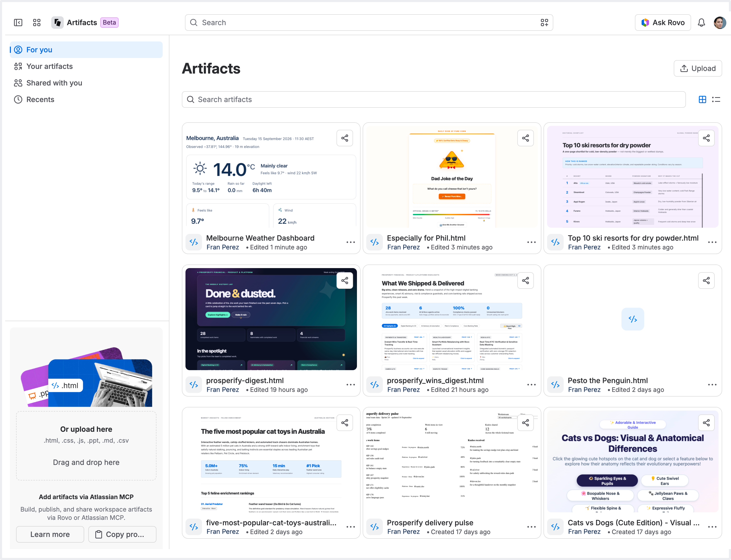The width and height of the screenshot is (731, 560).
Task: Share Top 10 ski resorts artifact
Action: point(706,138)
